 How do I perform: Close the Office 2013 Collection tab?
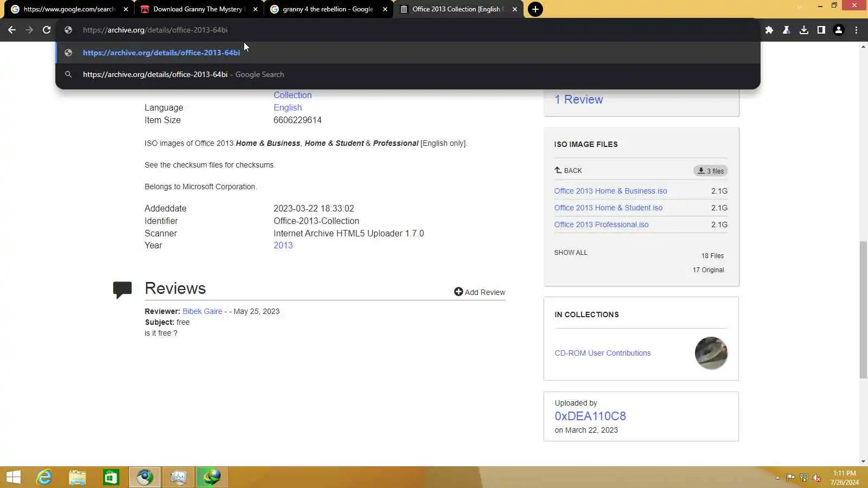[515, 9]
